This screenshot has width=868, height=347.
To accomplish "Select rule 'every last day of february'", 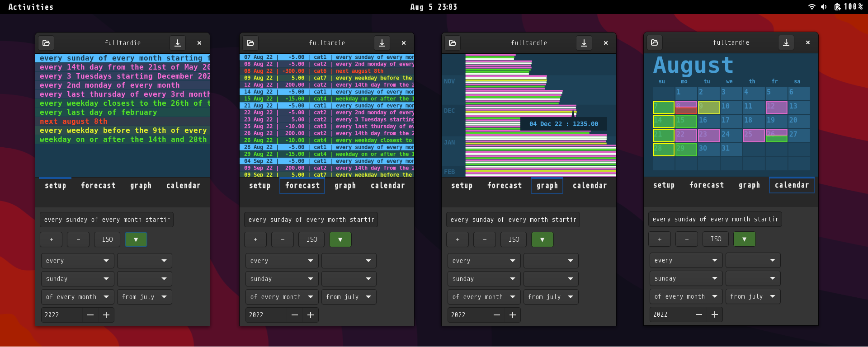I will 123,113.
